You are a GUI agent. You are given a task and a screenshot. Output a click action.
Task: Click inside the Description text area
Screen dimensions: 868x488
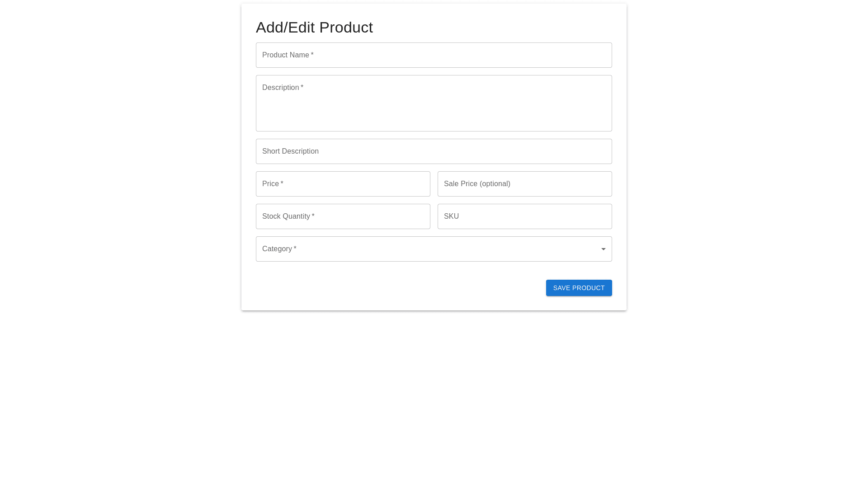pos(434,108)
